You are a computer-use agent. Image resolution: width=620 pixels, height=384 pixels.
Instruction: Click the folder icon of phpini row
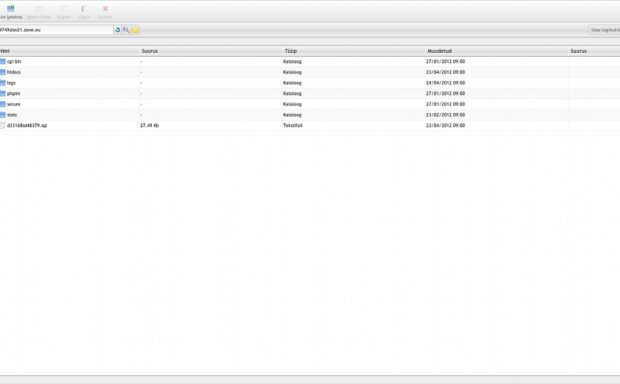[3, 93]
